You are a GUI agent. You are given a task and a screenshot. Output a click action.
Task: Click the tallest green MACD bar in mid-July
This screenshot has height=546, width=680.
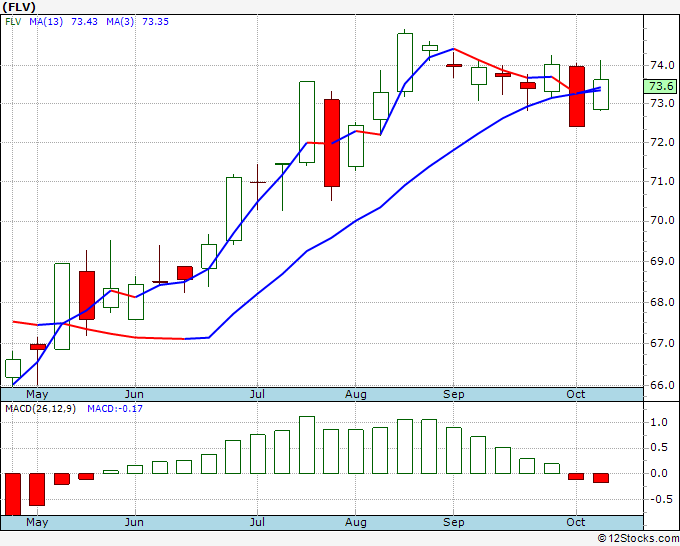(307, 445)
